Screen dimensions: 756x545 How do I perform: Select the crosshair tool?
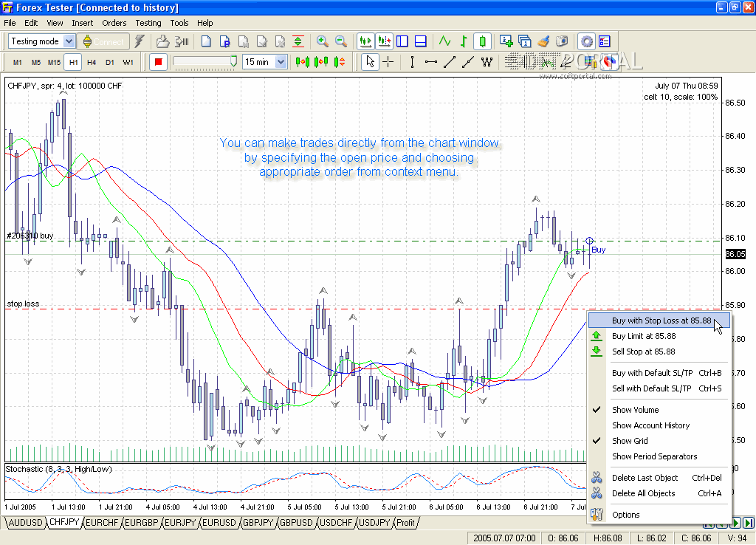[388, 62]
